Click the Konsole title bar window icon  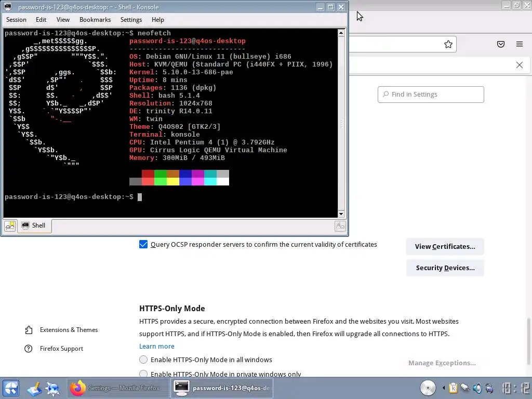(8, 7)
